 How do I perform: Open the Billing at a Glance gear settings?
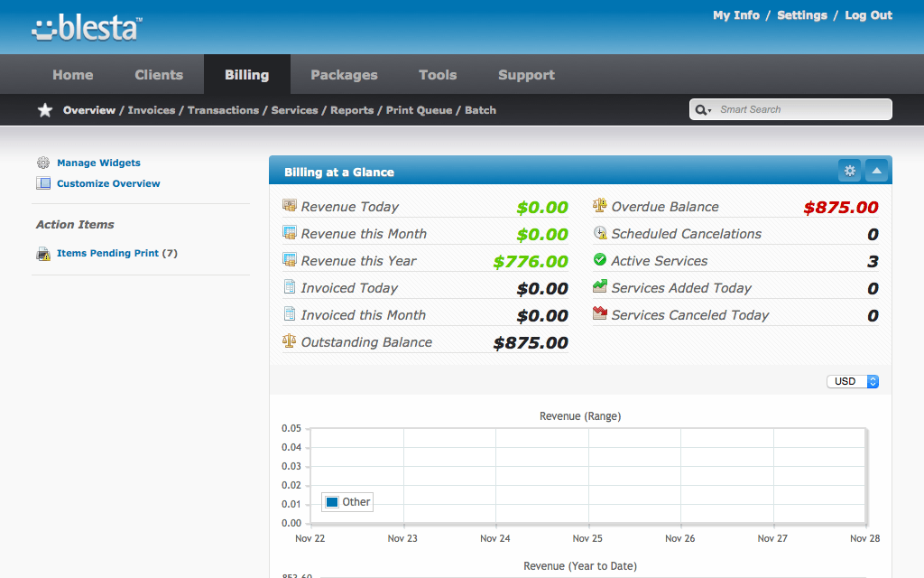[x=849, y=171]
